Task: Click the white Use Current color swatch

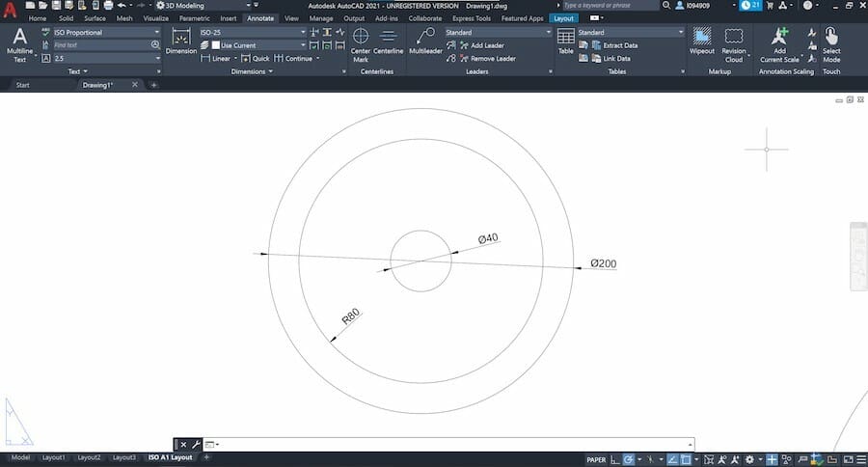Action: (x=215, y=45)
